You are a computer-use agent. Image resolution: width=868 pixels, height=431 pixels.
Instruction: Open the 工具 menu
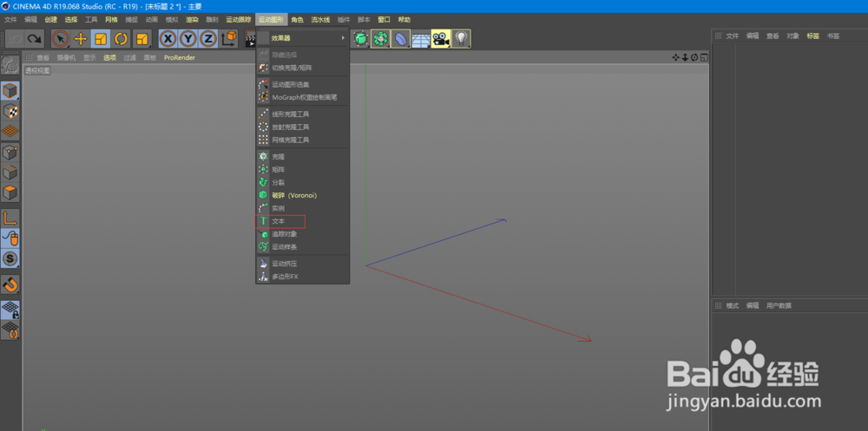click(91, 19)
